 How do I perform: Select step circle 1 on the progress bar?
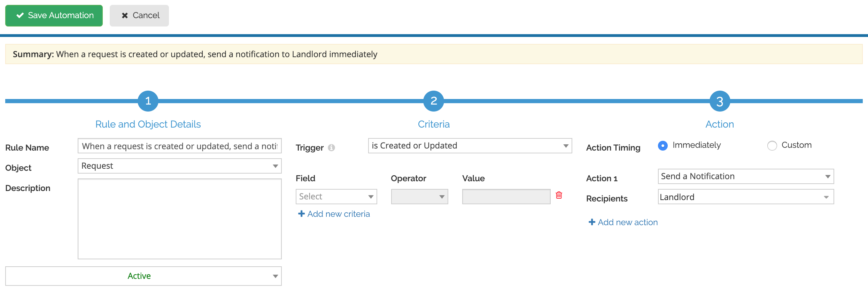pyautogui.click(x=148, y=101)
